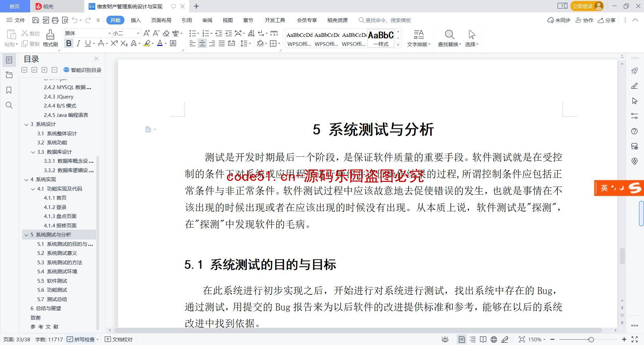Toggle Underline formatting
Viewport: 644px width, 345px height.
coord(88,43)
